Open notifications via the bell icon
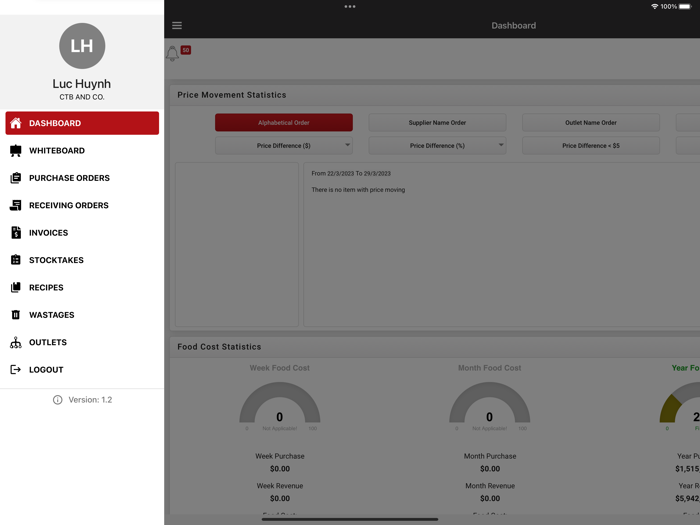This screenshot has height=525, width=700. (x=172, y=54)
